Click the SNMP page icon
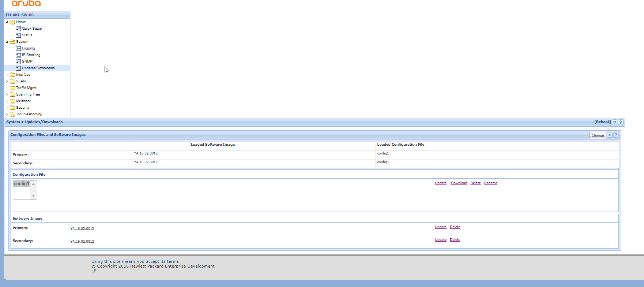The width and height of the screenshot is (644, 287). coord(18,61)
